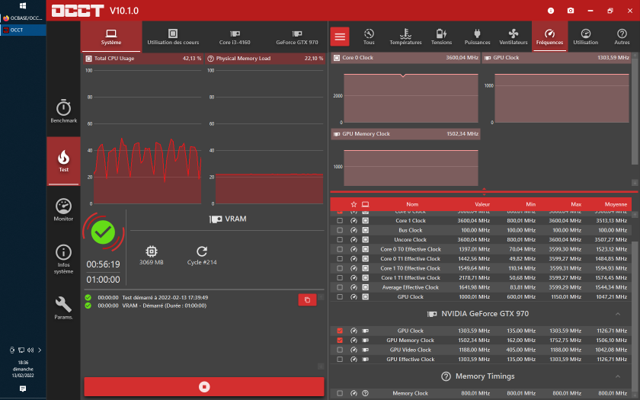Open Params wrench settings

[x=63, y=308]
